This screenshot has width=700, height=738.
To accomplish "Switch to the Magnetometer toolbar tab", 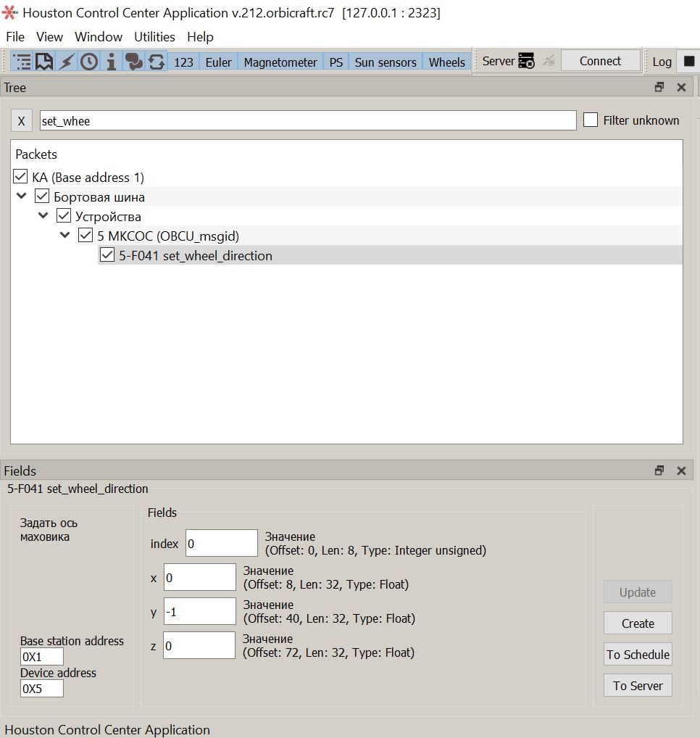I will 280,62.
